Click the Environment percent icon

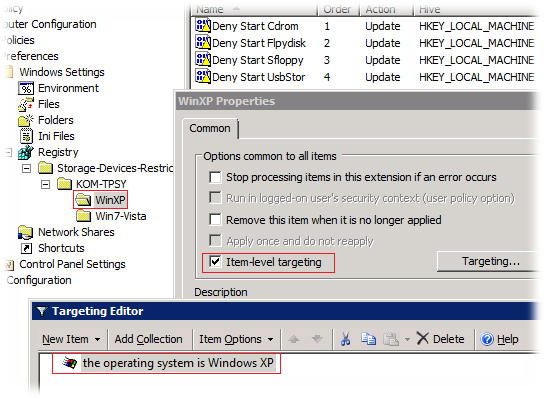click(x=26, y=88)
